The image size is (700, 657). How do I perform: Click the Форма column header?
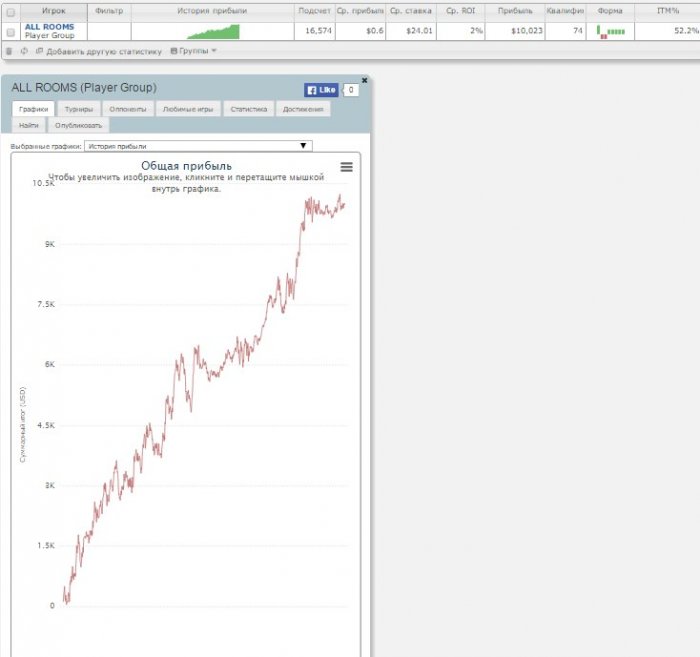click(610, 11)
